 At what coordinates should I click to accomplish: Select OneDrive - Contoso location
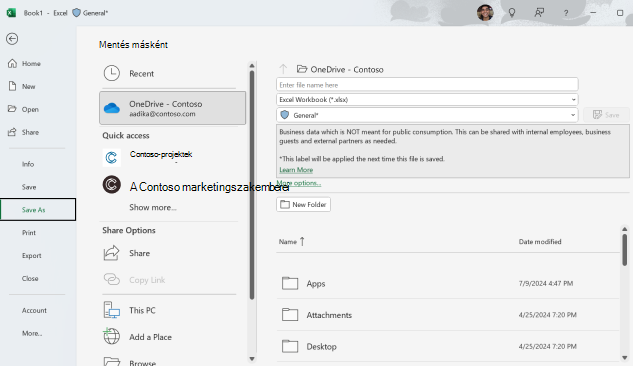tap(172, 108)
